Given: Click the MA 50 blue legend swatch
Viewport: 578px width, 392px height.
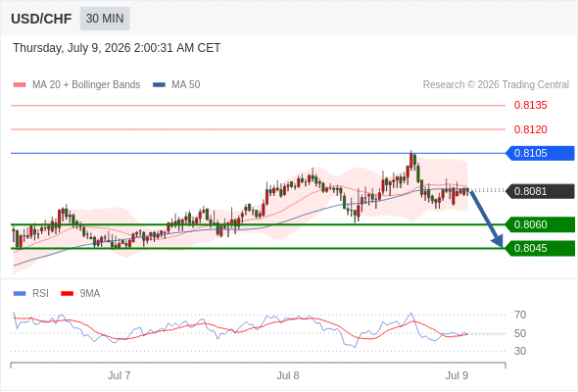Looking at the screenshot, I should coord(160,85).
